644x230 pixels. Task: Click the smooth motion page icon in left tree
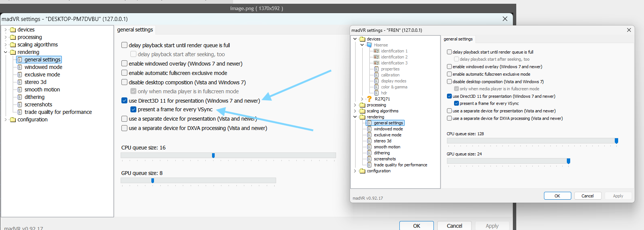(20, 90)
